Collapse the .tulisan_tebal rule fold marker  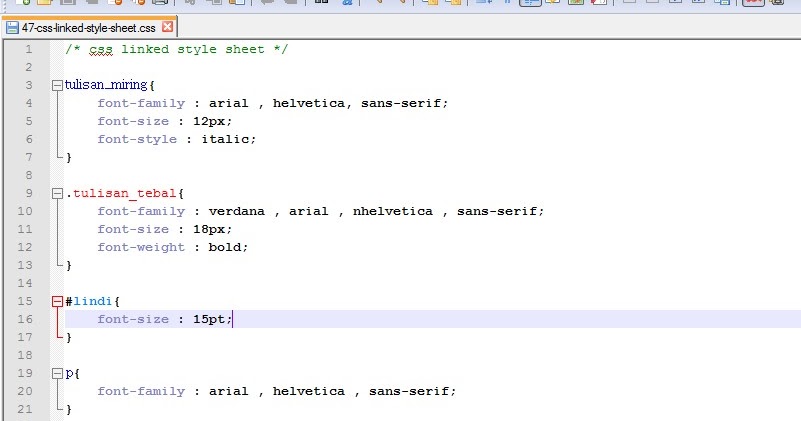point(57,194)
